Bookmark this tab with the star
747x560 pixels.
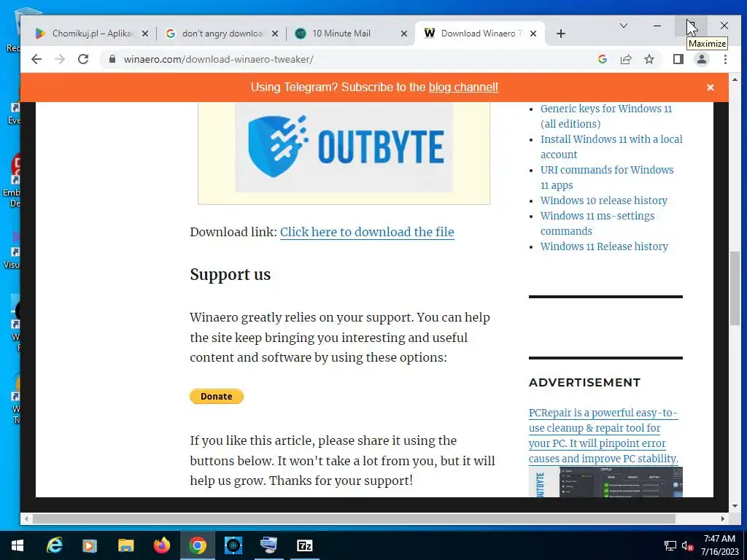[x=649, y=59]
